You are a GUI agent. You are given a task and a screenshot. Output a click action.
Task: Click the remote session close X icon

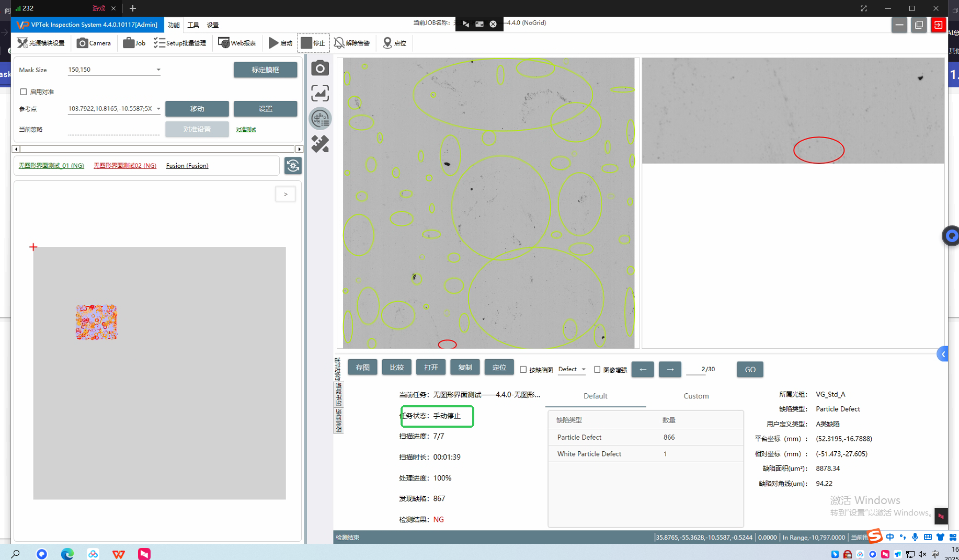(x=493, y=24)
